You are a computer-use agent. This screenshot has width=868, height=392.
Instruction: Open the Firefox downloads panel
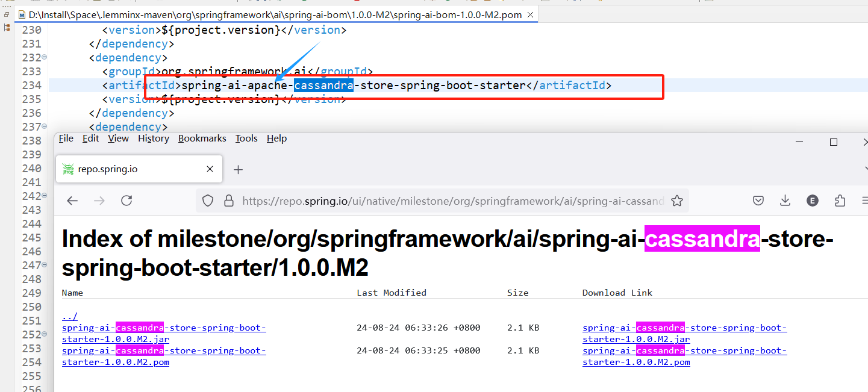[785, 201]
